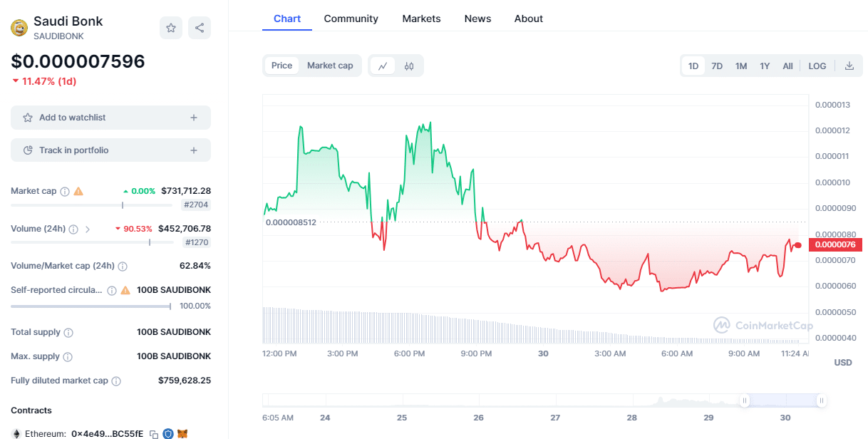Toggle chart to Market cap view
The height and width of the screenshot is (439, 868).
pyautogui.click(x=330, y=66)
